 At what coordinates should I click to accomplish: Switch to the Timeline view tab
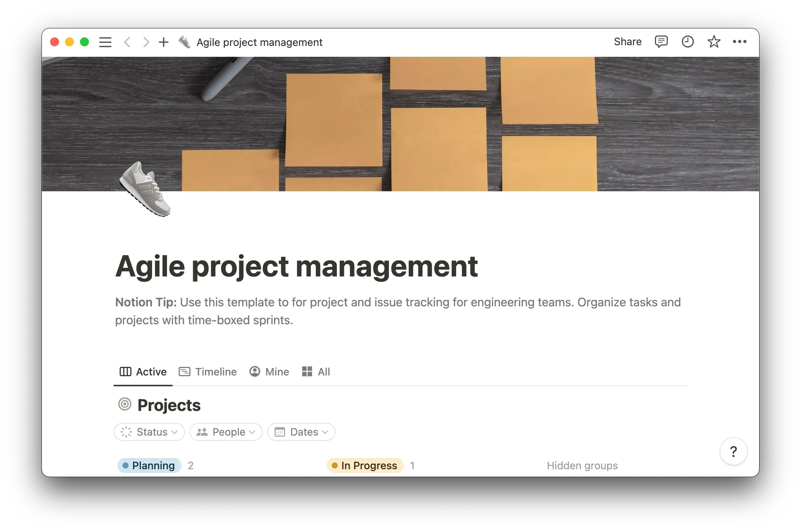(x=208, y=372)
